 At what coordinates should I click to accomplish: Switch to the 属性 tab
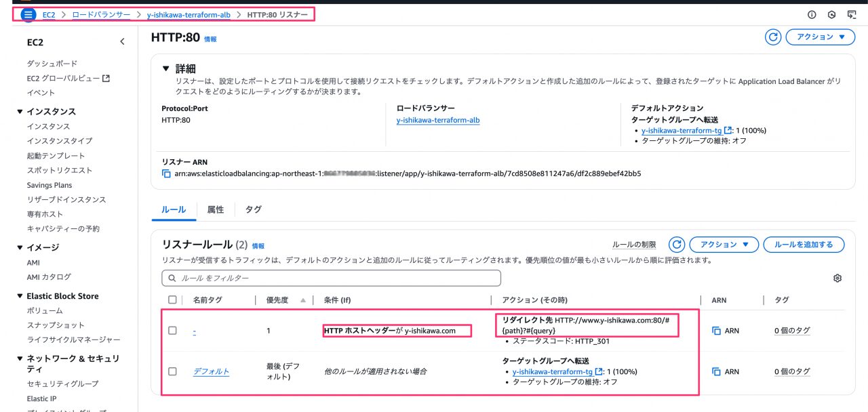click(216, 210)
